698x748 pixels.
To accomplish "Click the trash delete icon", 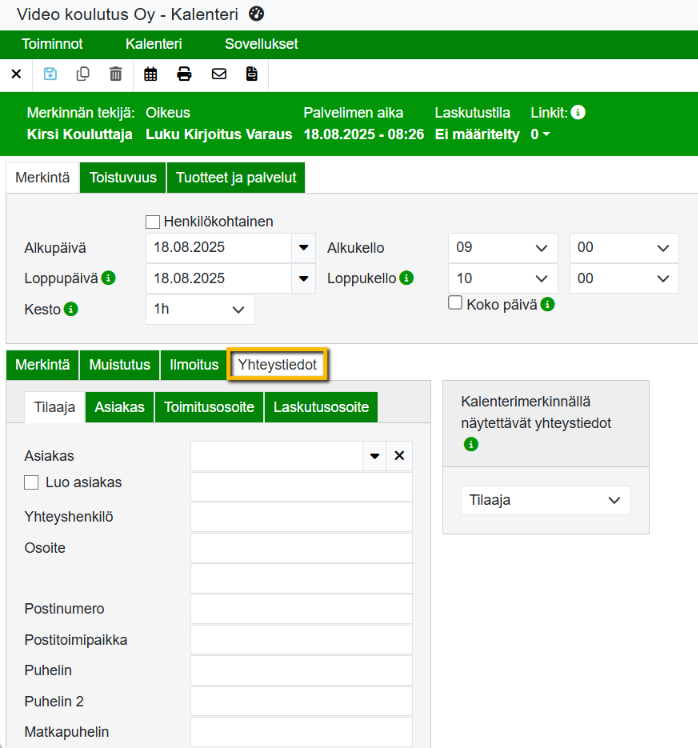I will click(x=116, y=74).
